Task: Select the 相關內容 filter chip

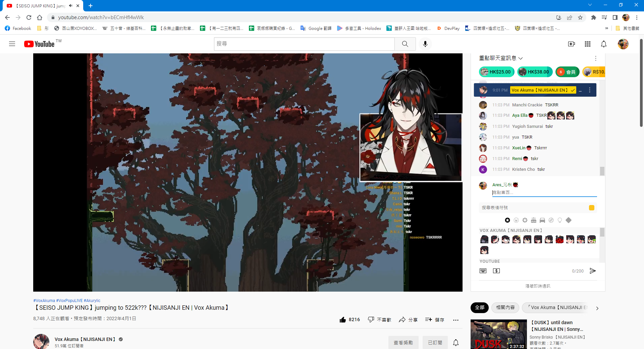Action: click(505, 308)
